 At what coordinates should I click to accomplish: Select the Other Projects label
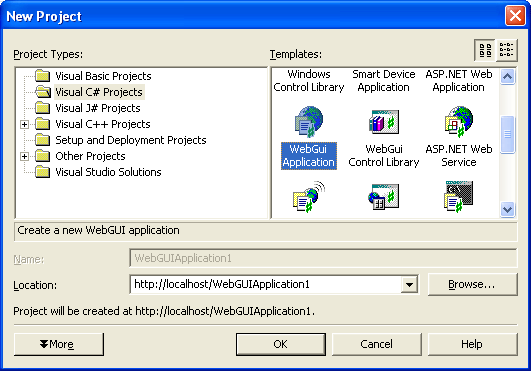click(90, 156)
